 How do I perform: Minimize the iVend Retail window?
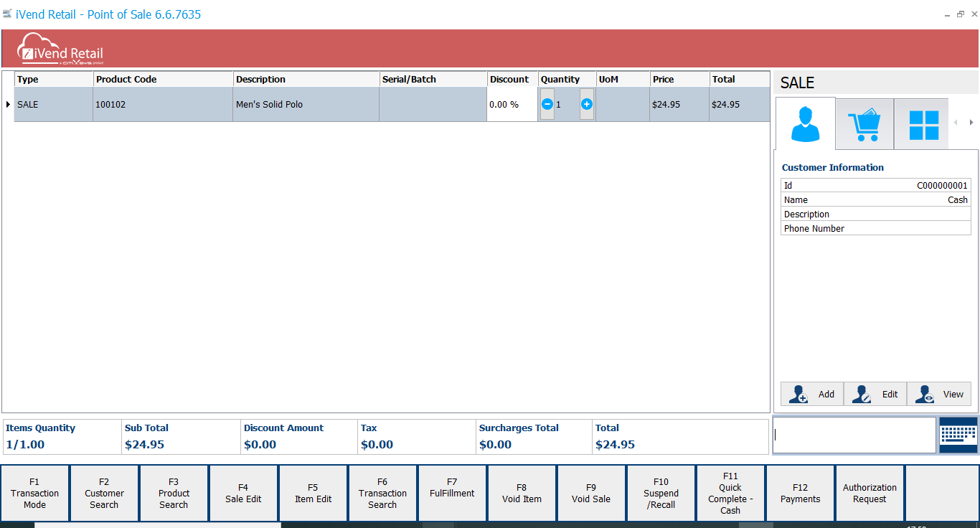click(946, 14)
